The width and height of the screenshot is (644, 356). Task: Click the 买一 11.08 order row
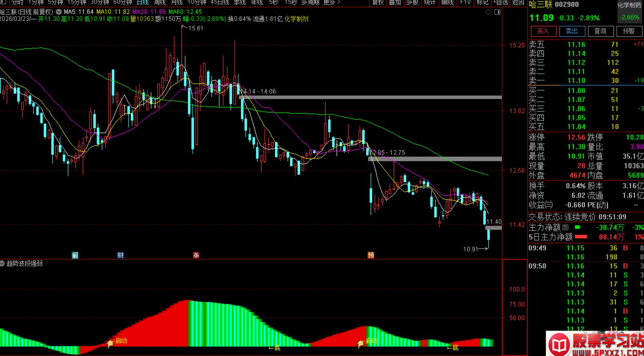point(586,91)
